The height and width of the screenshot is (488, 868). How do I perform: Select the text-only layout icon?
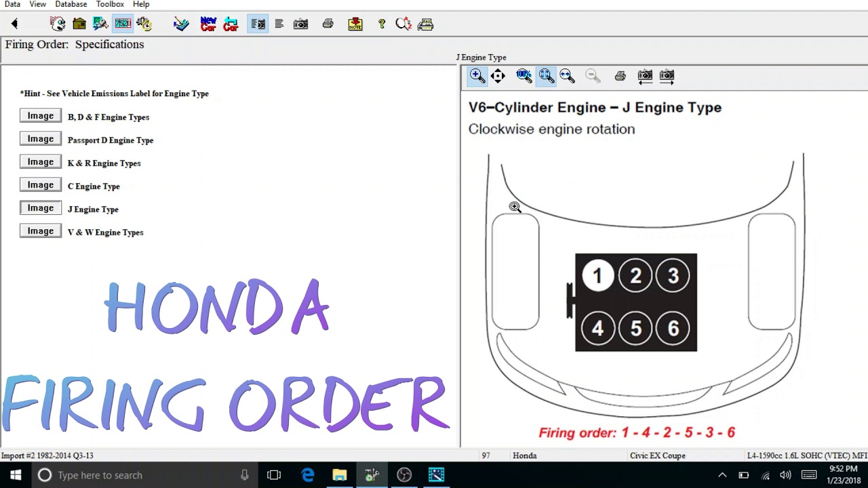pos(279,24)
